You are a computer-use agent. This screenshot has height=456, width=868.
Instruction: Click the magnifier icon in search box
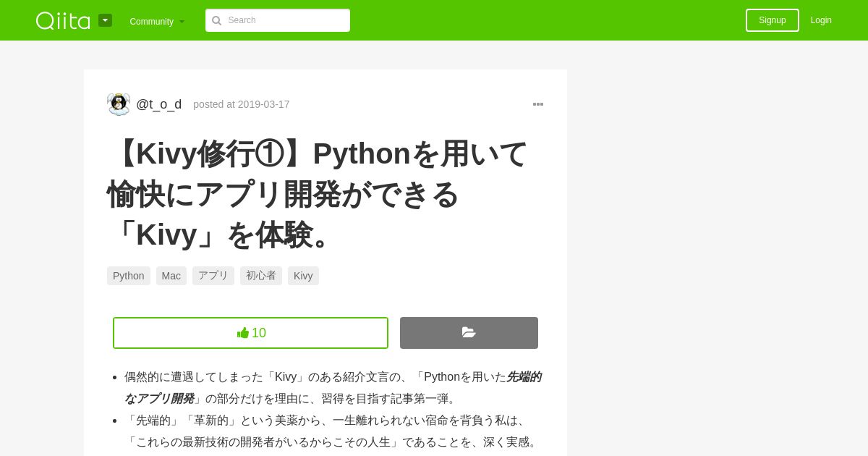[x=216, y=20]
